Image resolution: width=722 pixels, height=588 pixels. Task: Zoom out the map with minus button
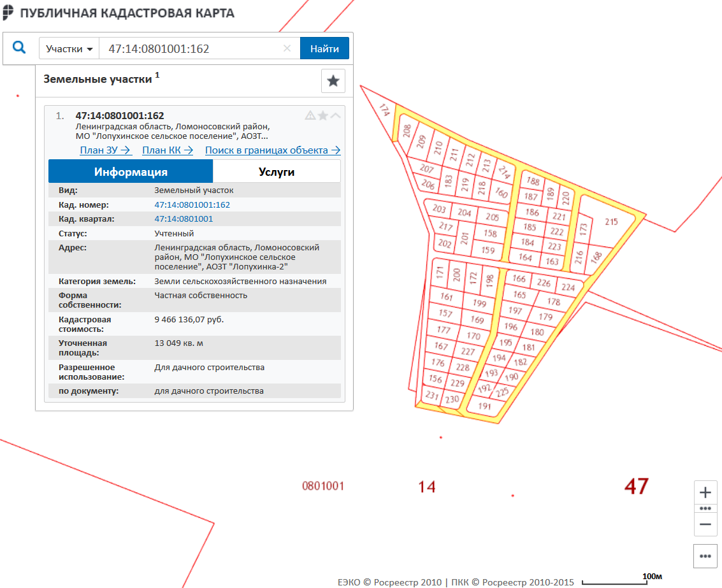[705, 524]
